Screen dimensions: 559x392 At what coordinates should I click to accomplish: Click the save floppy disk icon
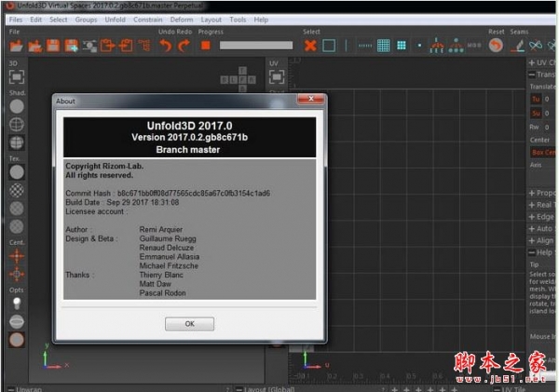(x=53, y=46)
